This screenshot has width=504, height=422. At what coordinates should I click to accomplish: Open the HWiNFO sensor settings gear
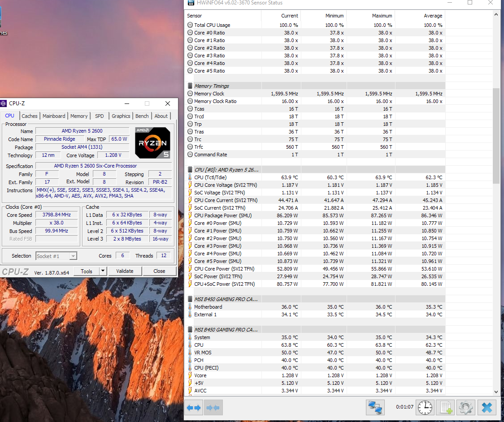tap(466, 408)
